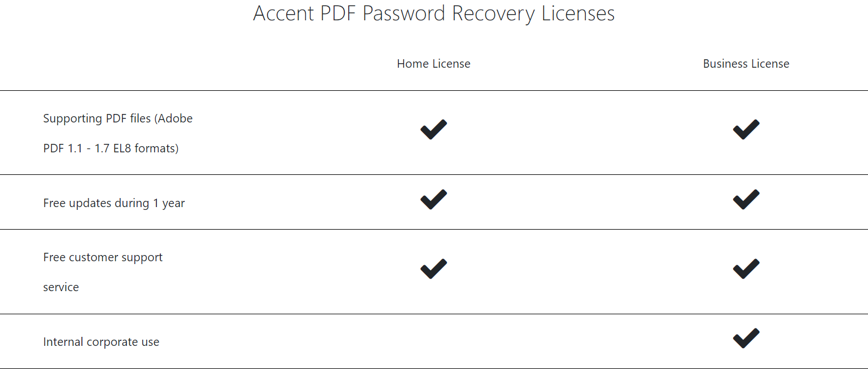The height and width of the screenshot is (369, 868).
Task: Click the Home License checkmark for Supporting PDF files
Action: pos(433,130)
